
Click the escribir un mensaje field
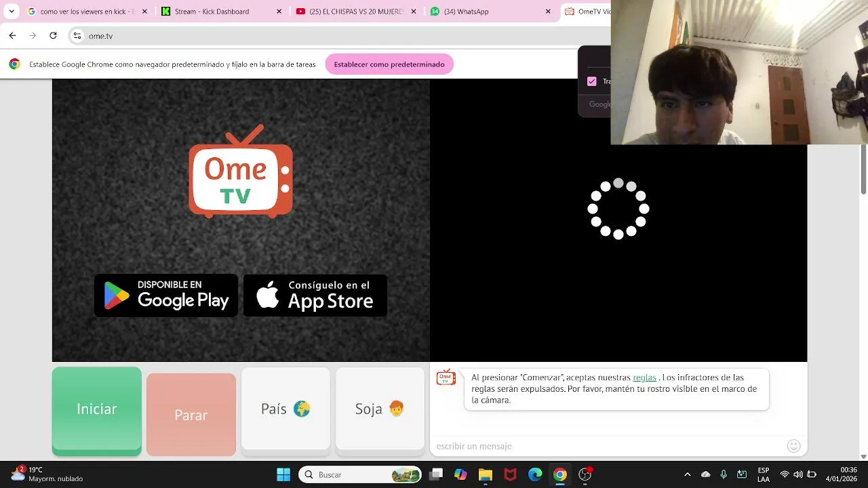point(608,446)
